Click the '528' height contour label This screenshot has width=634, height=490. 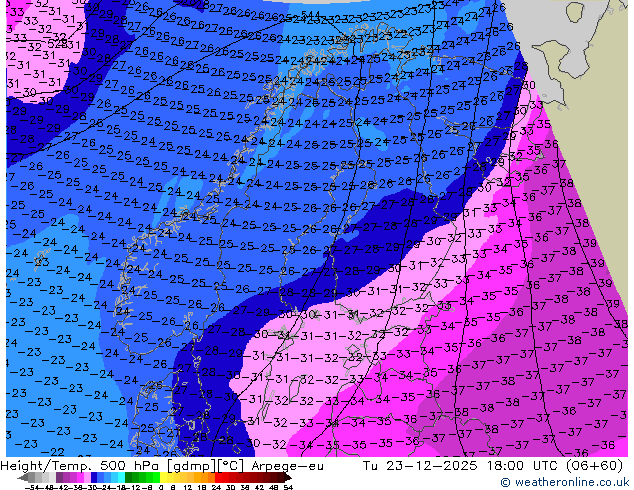tap(57, 43)
